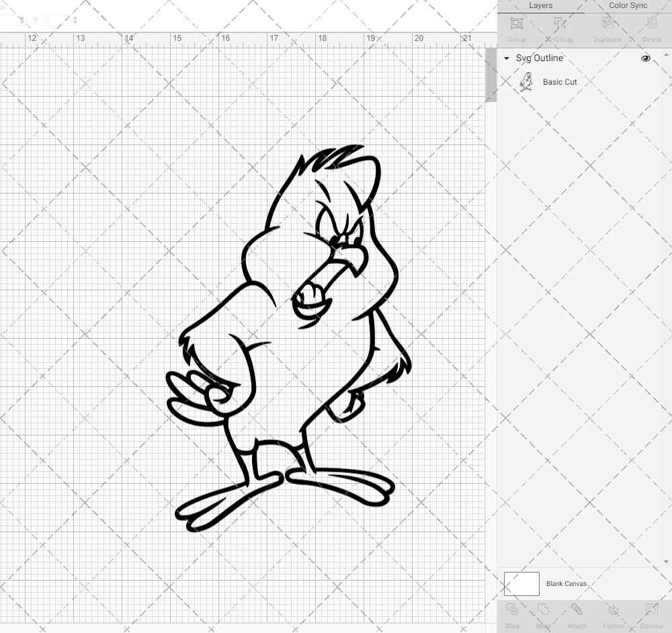Click the Blank Canvas color swatch
This screenshot has height=633, width=672.
[521, 583]
